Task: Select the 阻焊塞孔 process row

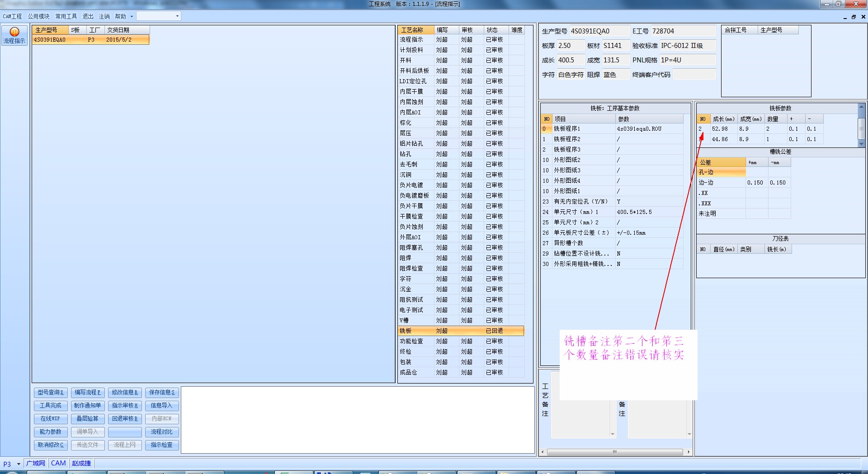Action: pyautogui.click(x=461, y=248)
